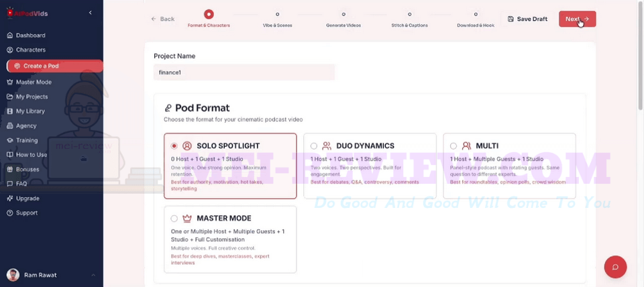This screenshot has width=644, height=287.
Task: Click the 'Best for roundtables' text
Action: pyautogui.click(x=508, y=182)
